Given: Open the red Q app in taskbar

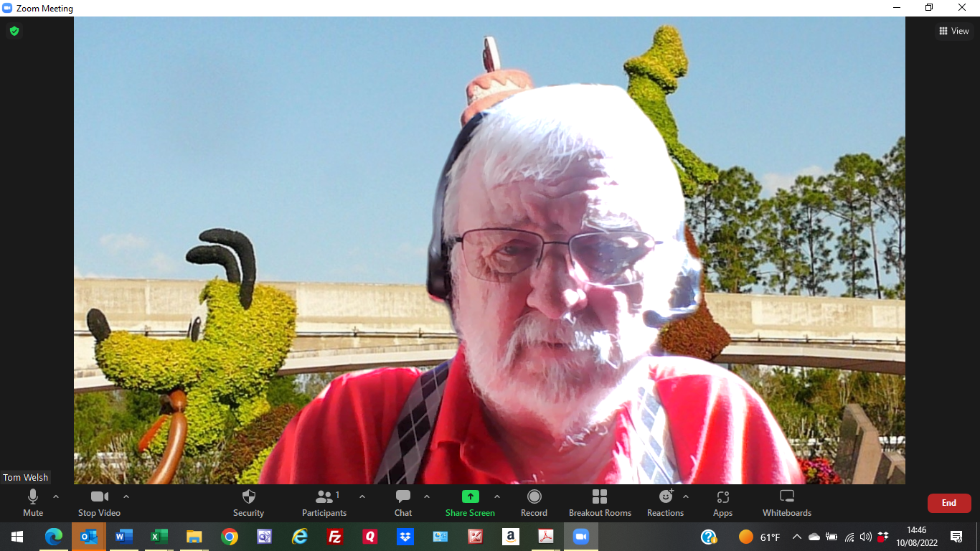Looking at the screenshot, I should point(370,537).
